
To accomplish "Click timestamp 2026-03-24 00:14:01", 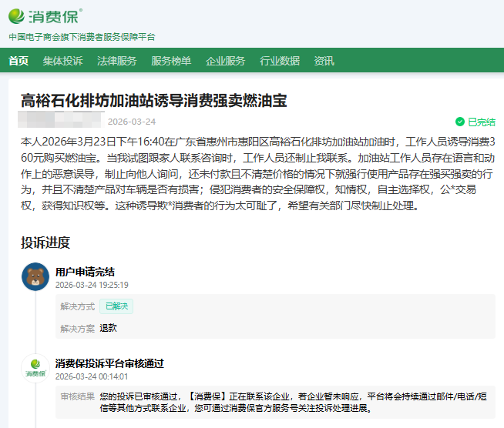I will pyautogui.click(x=92, y=376).
